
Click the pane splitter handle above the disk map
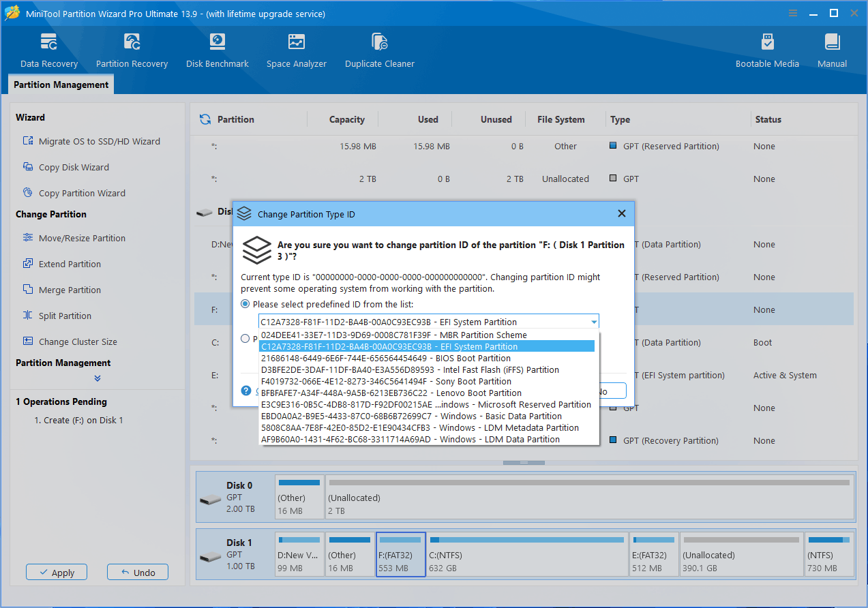(524, 463)
